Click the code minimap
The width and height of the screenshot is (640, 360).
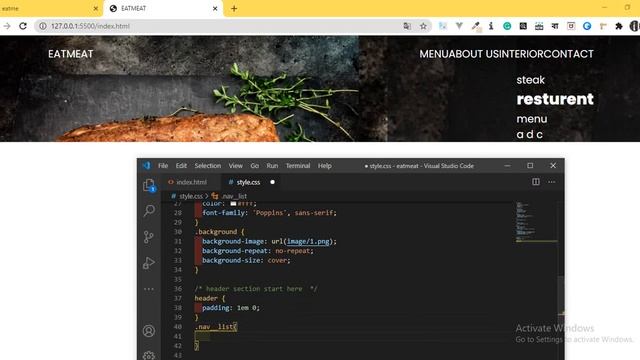click(536, 222)
